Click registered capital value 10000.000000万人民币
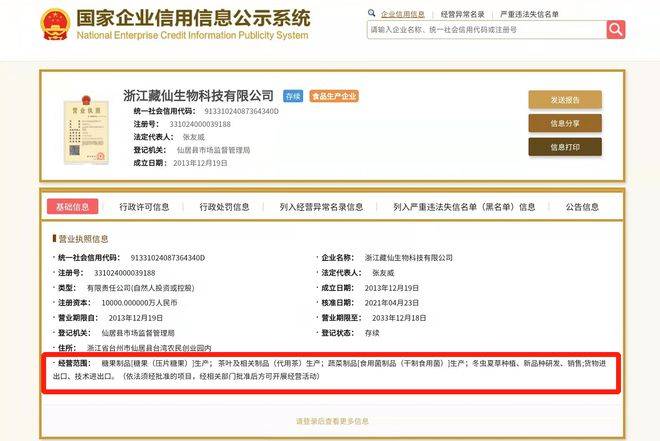Screen dimensions: 660x441 coord(139,303)
